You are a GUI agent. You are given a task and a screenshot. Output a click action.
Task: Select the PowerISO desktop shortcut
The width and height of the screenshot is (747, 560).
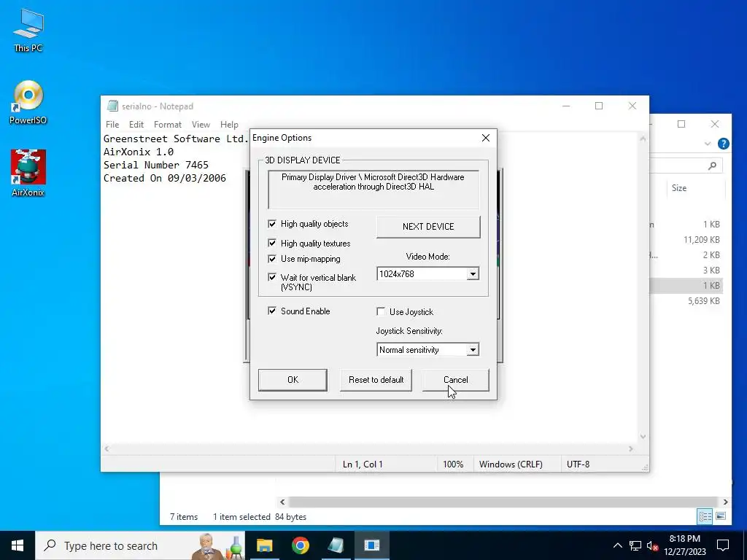point(28,102)
